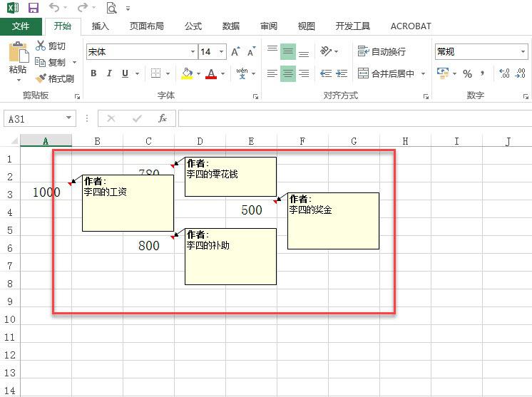Open the Clipboard (剪贴板) dialog launcher
The image size is (532, 397).
(x=77, y=97)
